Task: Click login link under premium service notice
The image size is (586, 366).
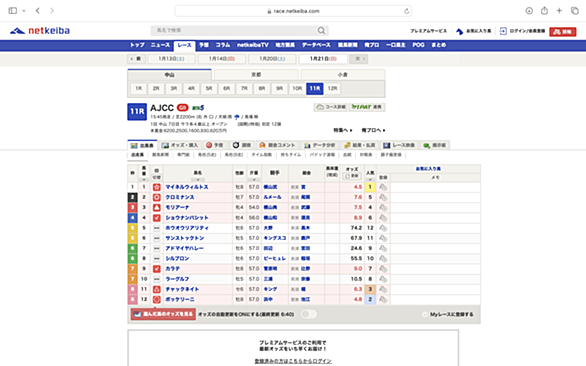Action: (x=293, y=361)
